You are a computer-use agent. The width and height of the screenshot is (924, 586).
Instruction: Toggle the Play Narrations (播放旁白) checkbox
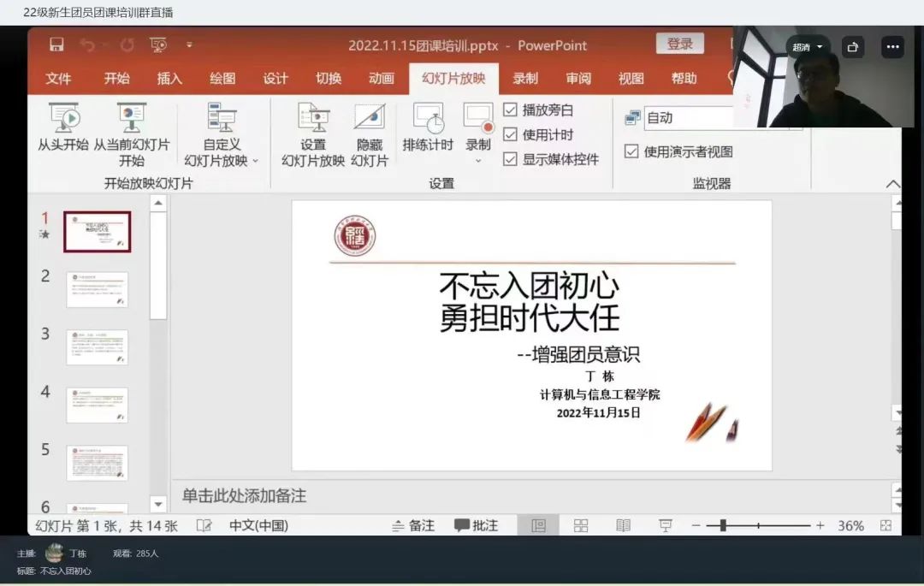(511, 110)
